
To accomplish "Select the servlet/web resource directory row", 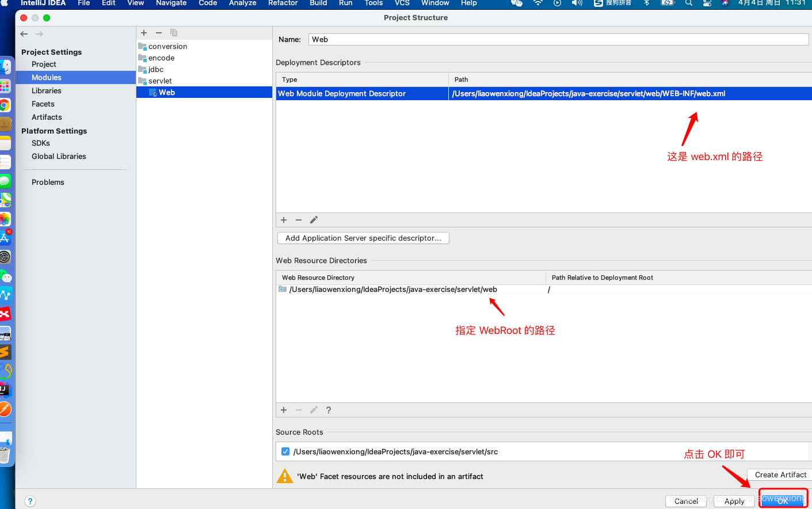I will coord(544,289).
